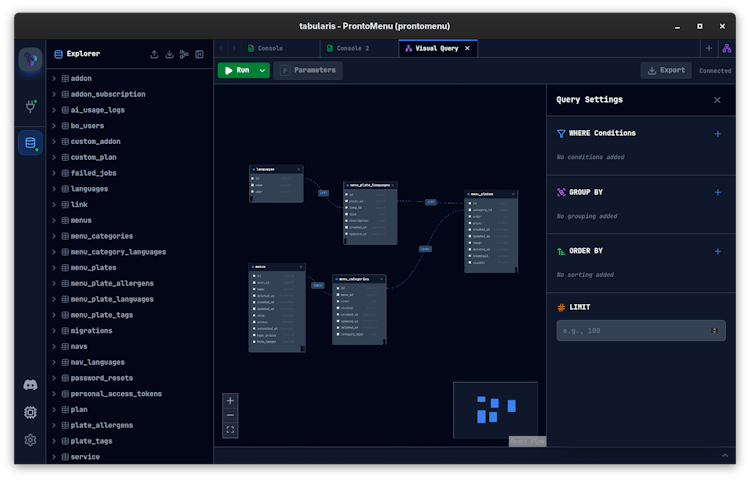Viewport: 750px width, 480px height.
Task: Expand the bottom panel chevron
Action: click(x=725, y=456)
